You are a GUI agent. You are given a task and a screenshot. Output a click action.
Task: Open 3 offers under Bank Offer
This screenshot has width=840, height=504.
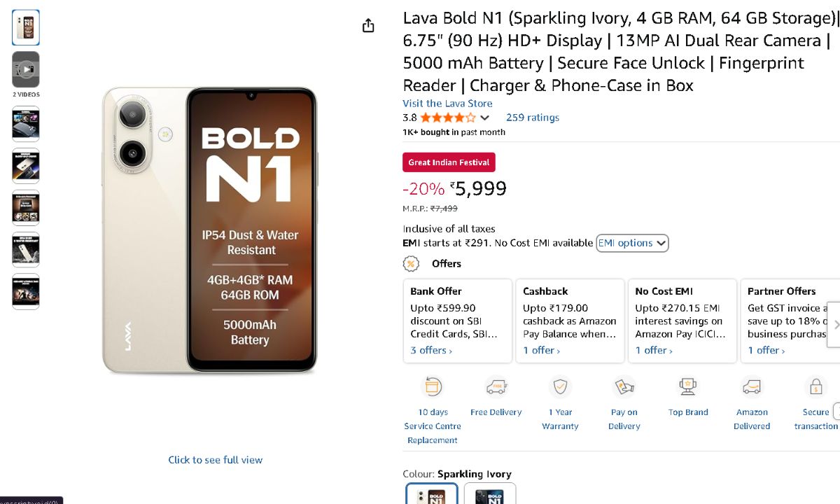431,350
